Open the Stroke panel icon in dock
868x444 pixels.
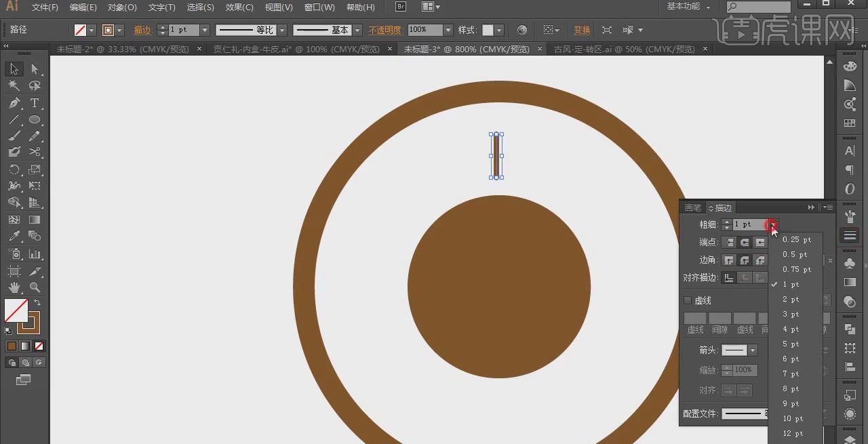850,236
